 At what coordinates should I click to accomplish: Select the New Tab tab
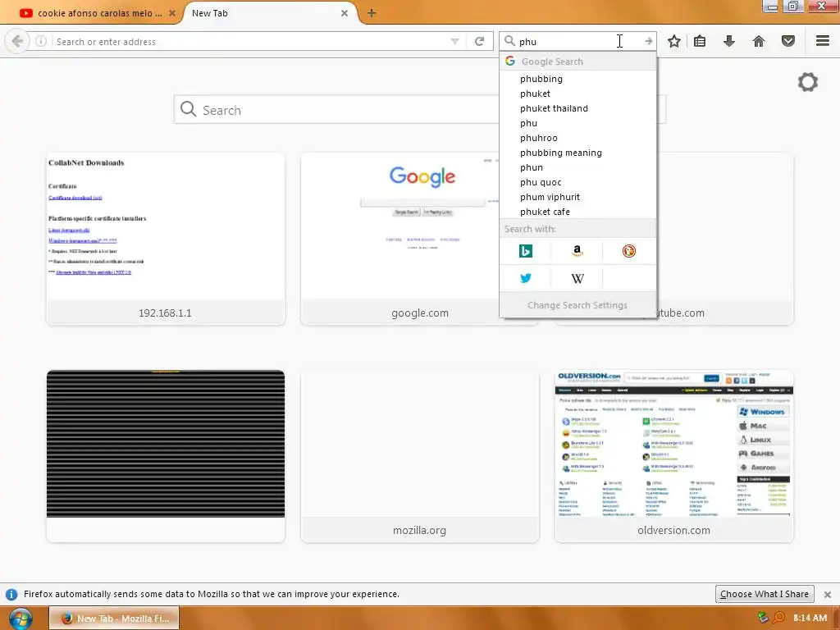(269, 13)
